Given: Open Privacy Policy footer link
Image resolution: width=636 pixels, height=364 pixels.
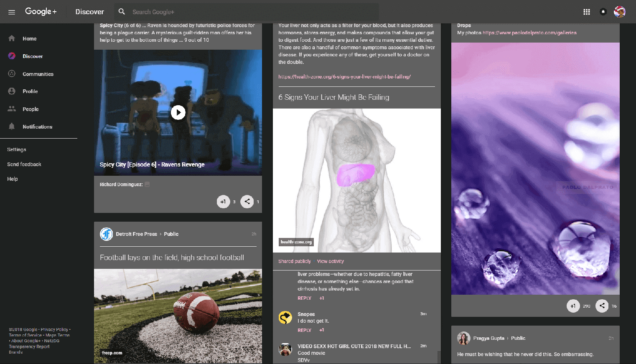Looking at the screenshot, I should [54, 330].
